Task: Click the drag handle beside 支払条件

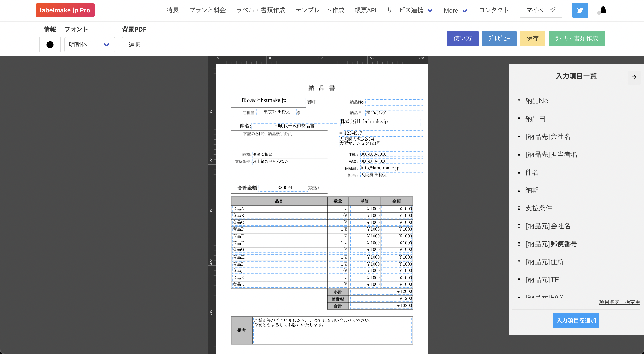Action: 519,208
